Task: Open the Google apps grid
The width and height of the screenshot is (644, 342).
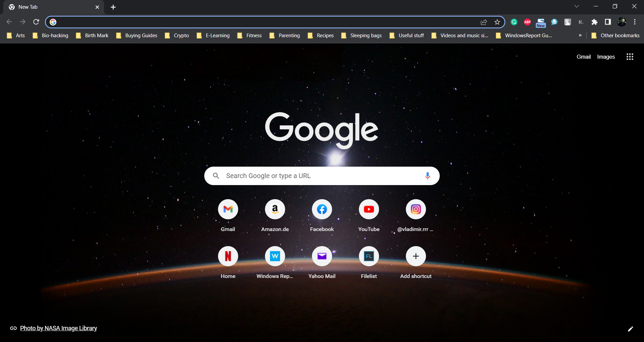Action: [x=630, y=57]
